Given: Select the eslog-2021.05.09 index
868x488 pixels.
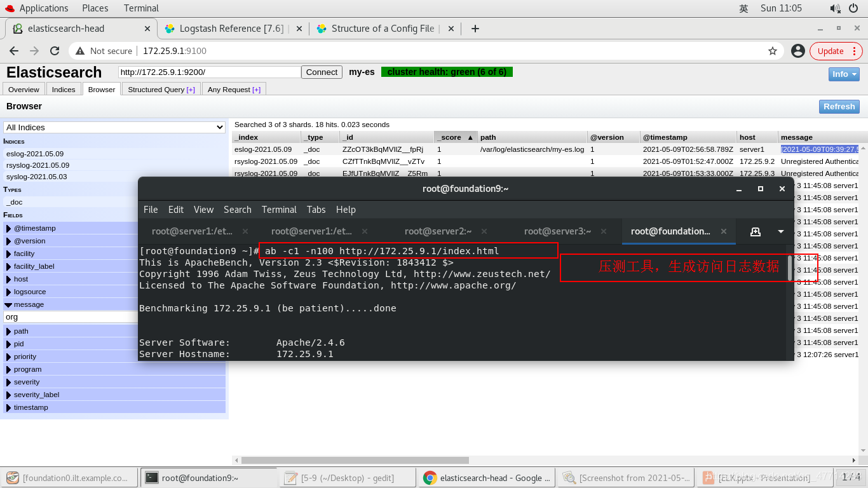Looking at the screenshot, I should (114, 154).
